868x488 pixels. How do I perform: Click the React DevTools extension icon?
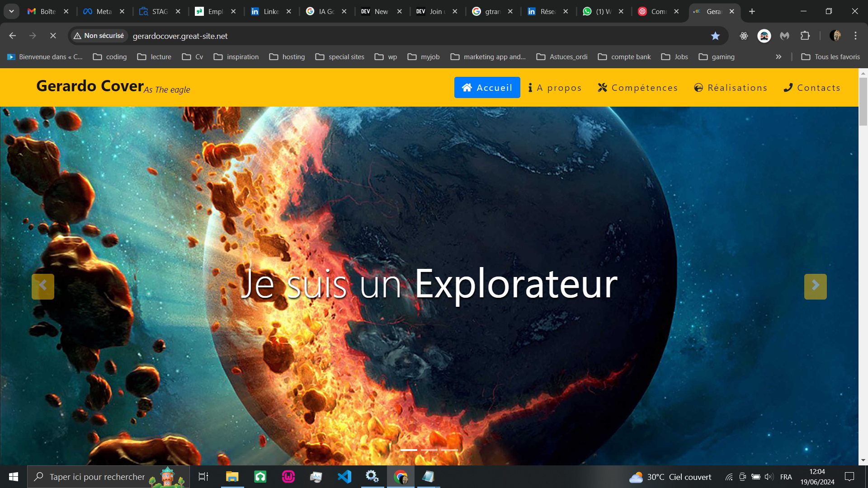pos(744,36)
